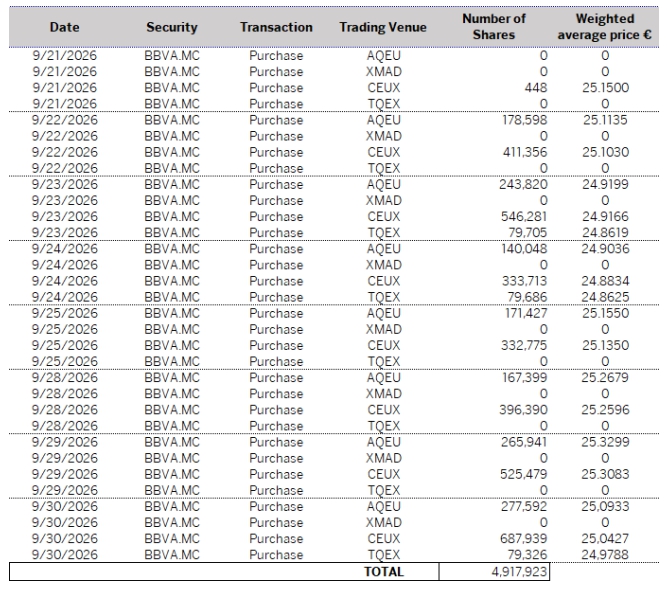Select the 25.1500 price cell
This screenshot has height=589, width=667.
click(605, 88)
